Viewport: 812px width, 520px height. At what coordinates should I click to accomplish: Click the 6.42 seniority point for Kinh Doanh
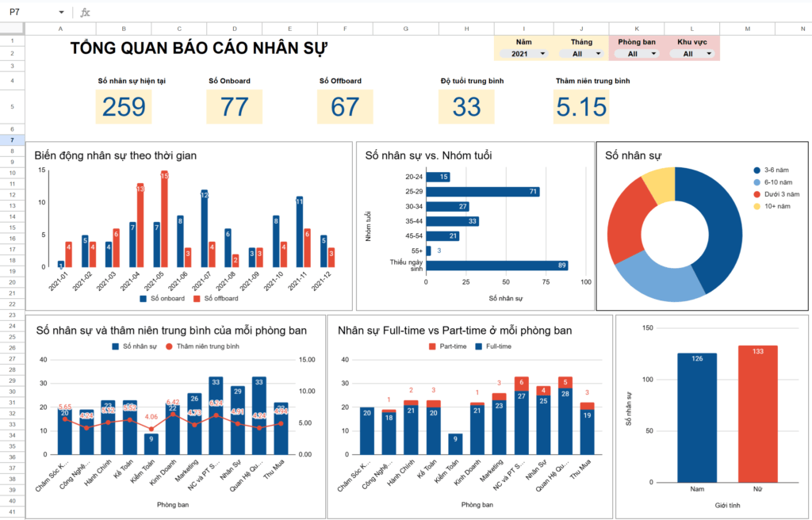173,414
